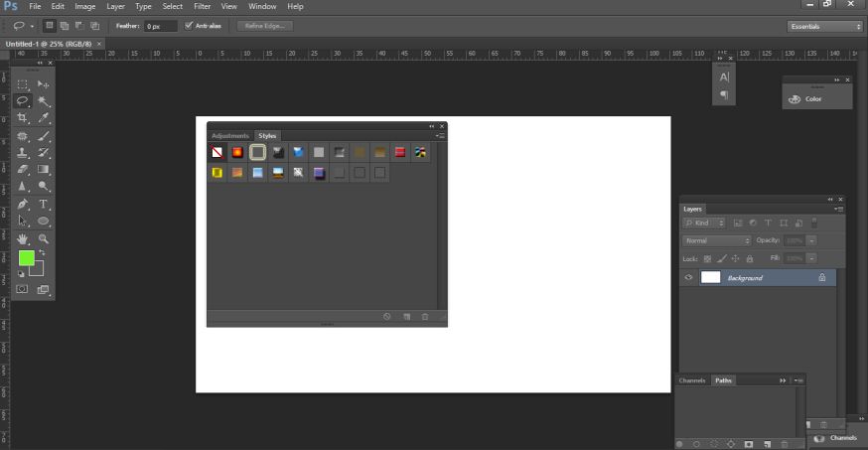Screen dimensions: 868x450
Task: Select the Pen tool
Action: click(x=22, y=204)
